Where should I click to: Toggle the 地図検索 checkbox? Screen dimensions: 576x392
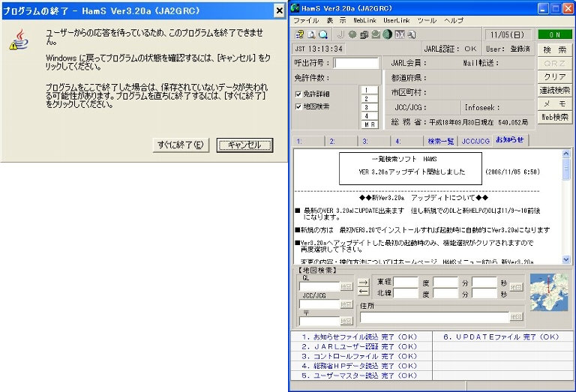click(298, 107)
